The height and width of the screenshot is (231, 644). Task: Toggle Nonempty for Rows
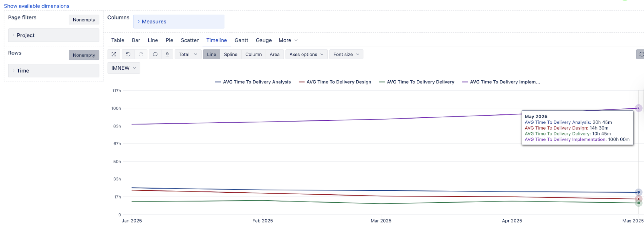(84, 55)
